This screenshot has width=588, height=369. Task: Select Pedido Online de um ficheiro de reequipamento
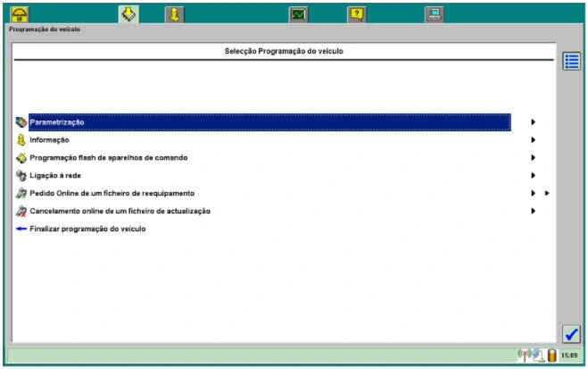112,194
